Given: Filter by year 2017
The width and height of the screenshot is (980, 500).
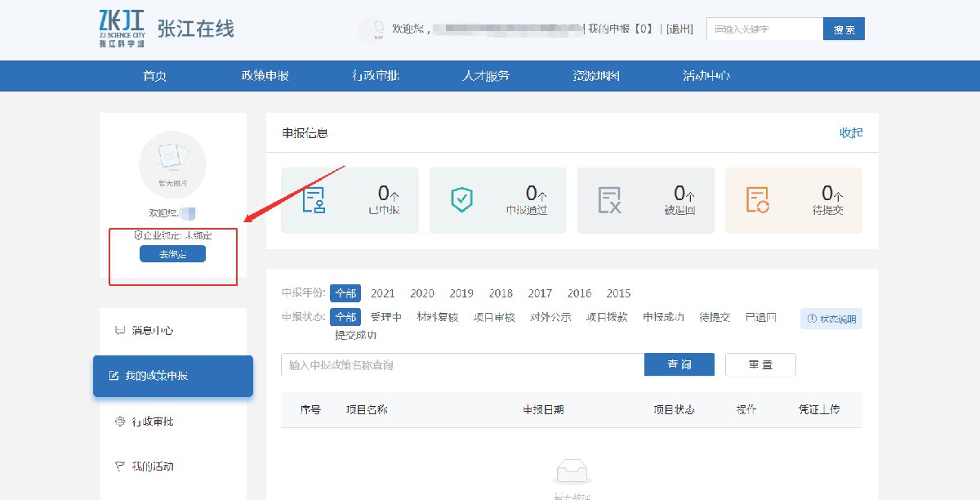Looking at the screenshot, I should tap(540, 293).
